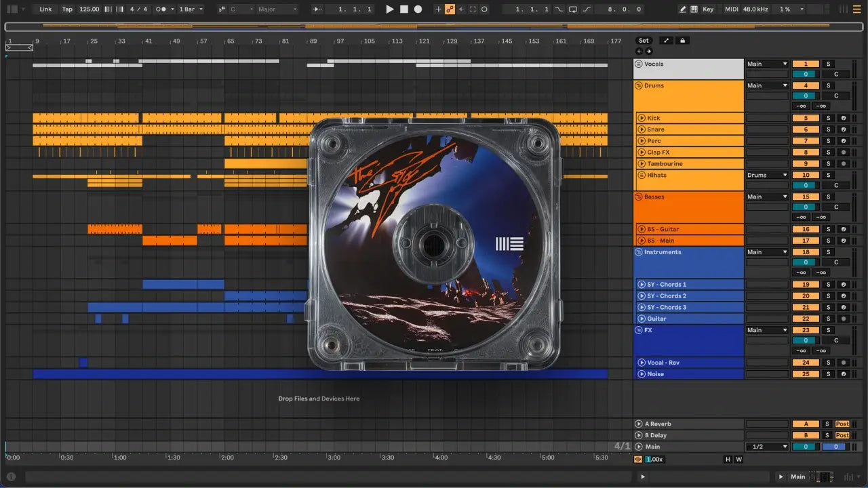Click the lock envelopes icon
868x488 pixels.
683,41
